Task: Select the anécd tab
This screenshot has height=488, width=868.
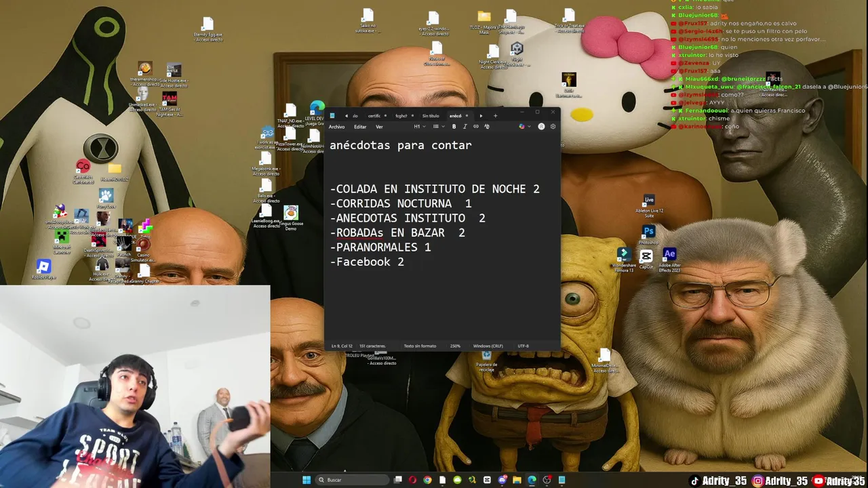Action: (459, 116)
